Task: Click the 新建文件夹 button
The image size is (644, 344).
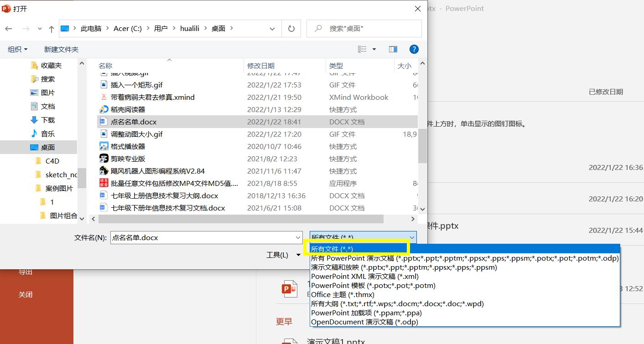Action: pos(61,49)
